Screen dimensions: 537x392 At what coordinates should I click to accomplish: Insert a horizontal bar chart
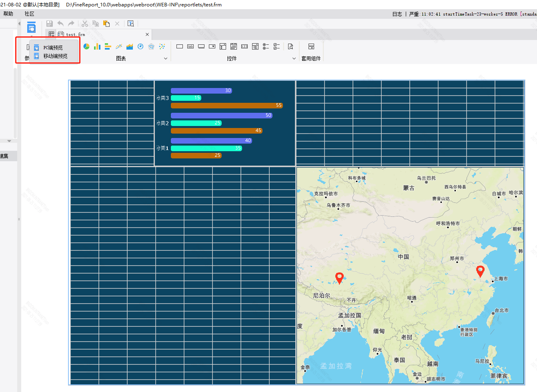pos(108,46)
